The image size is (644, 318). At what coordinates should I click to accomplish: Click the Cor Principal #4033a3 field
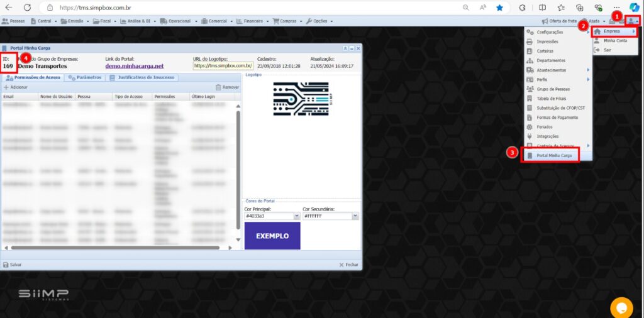pyautogui.click(x=269, y=216)
